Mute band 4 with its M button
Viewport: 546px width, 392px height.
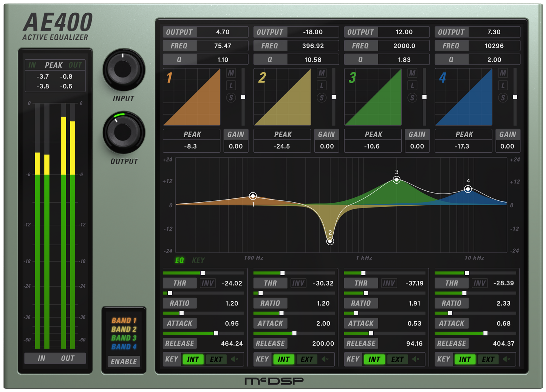click(503, 73)
